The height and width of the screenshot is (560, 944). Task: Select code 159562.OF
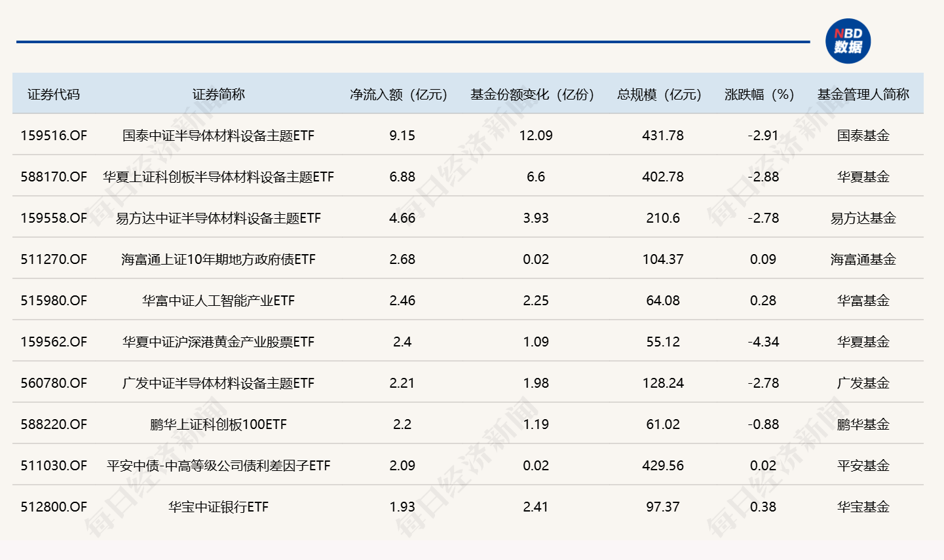coord(54,342)
